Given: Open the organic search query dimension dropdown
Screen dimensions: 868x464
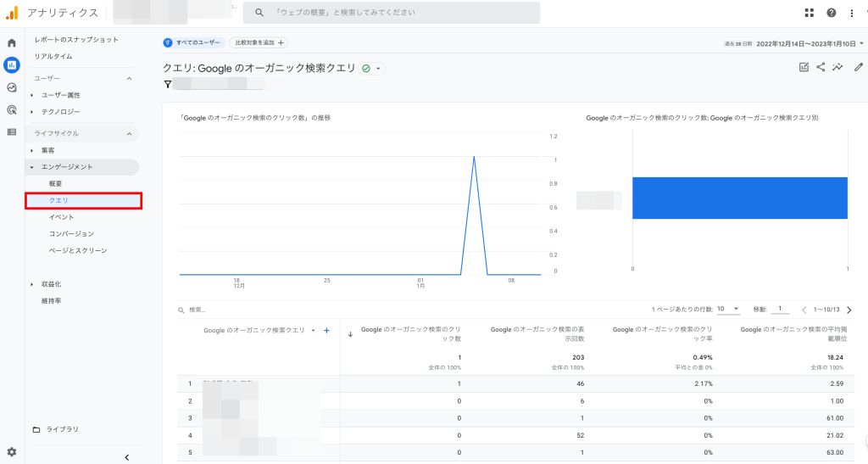Looking at the screenshot, I should pos(314,331).
